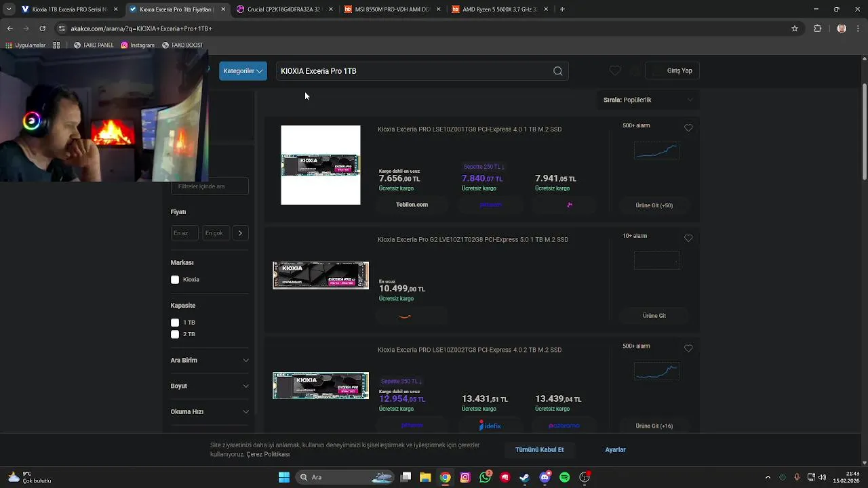The width and height of the screenshot is (868, 488).
Task: Click the Ürüne Git (+50) button
Action: pos(654,205)
